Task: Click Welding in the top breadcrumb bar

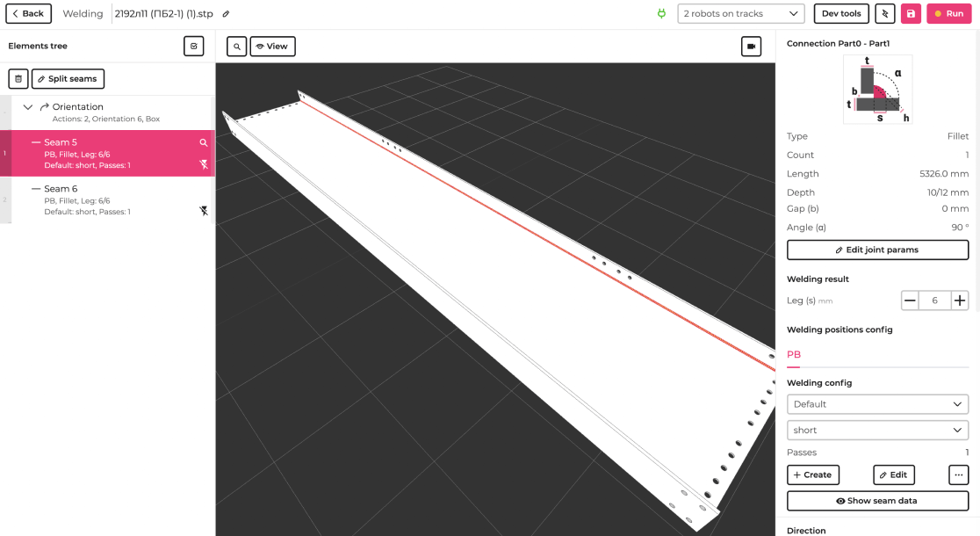Action: click(x=82, y=13)
